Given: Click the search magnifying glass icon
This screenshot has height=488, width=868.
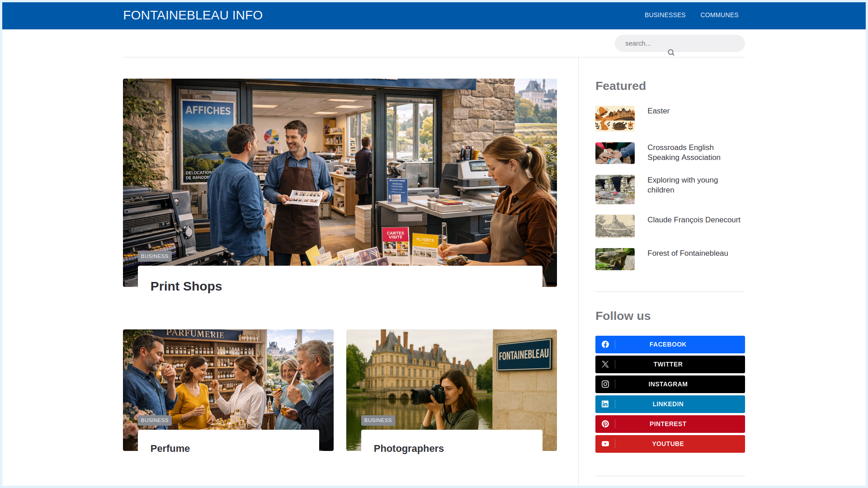Looking at the screenshot, I should pyautogui.click(x=671, y=52).
